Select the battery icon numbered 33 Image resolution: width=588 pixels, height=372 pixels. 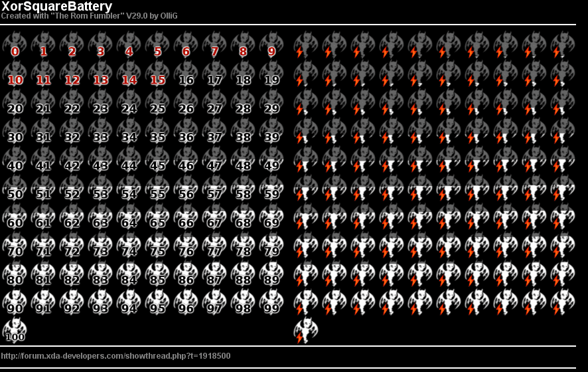tap(100, 131)
